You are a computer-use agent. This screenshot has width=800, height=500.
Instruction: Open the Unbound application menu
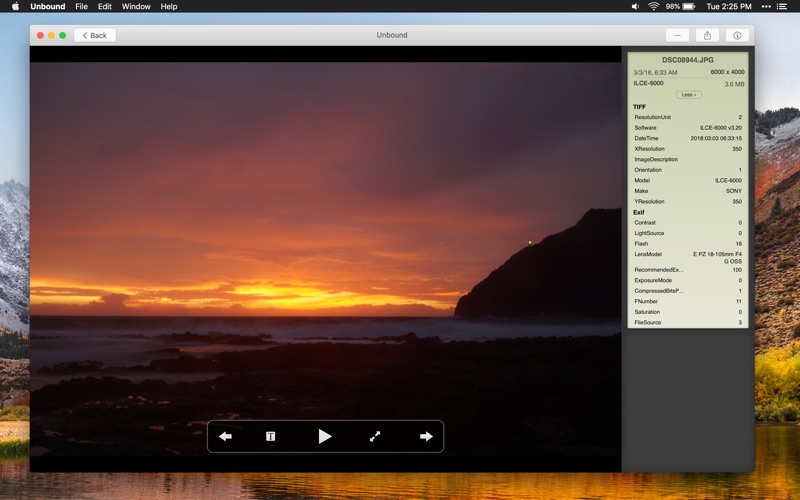point(47,6)
